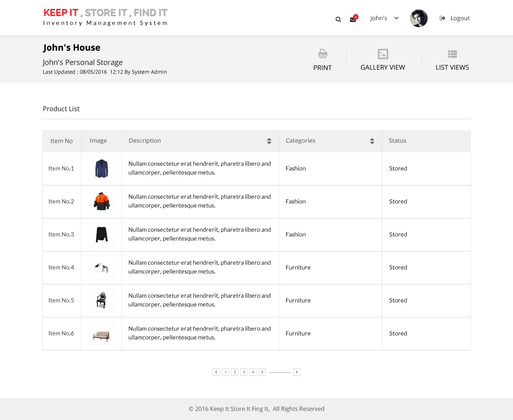513x420 pixels.
Task: Click the Keep It Store It logo
Action: click(106, 17)
